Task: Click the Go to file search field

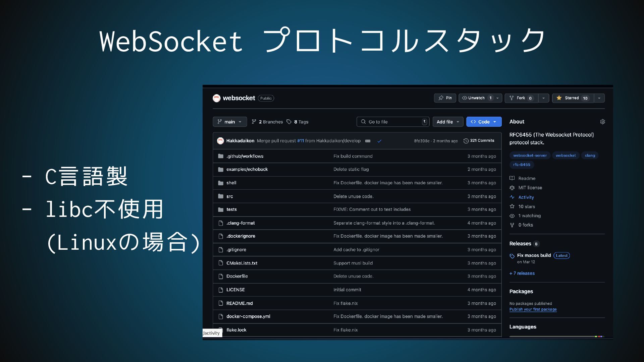Action: tap(392, 122)
